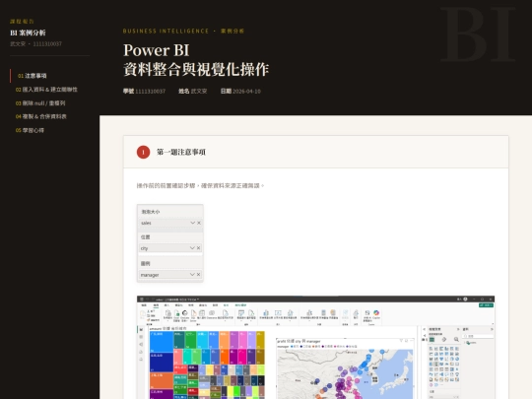Remove the manager field with X
The image size is (532, 399).
[199, 275]
